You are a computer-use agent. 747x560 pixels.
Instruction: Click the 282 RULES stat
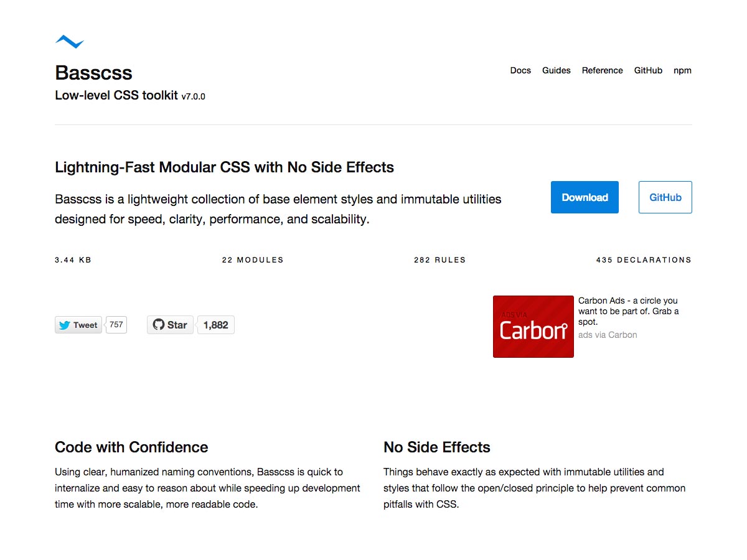click(x=440, y=260)
